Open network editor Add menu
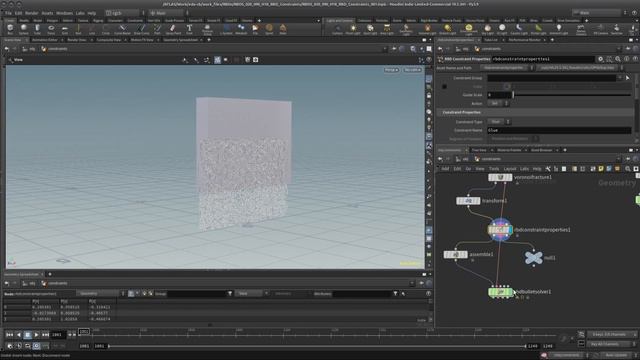This screenshot has height=360, width=640. [445, 169]
